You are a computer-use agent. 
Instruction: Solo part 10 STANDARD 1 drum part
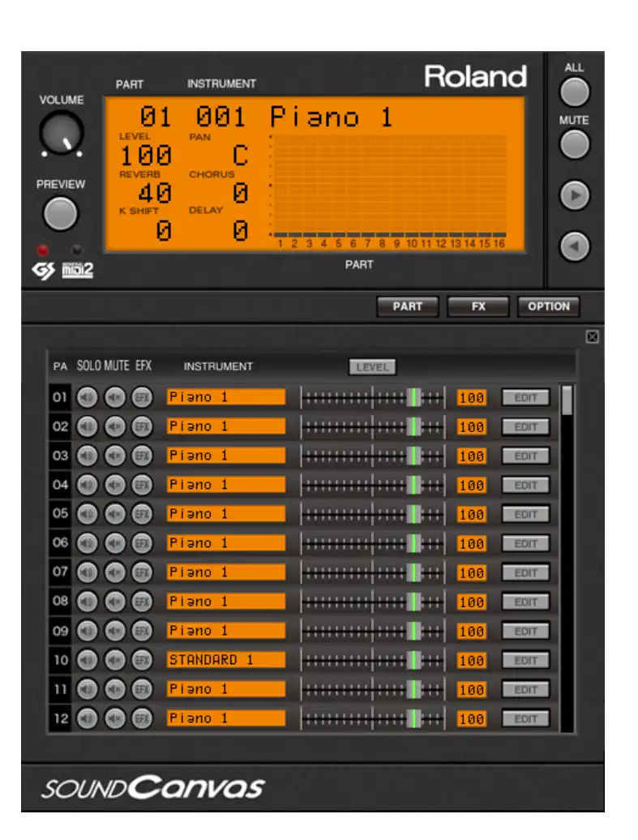tap(88, 660)
